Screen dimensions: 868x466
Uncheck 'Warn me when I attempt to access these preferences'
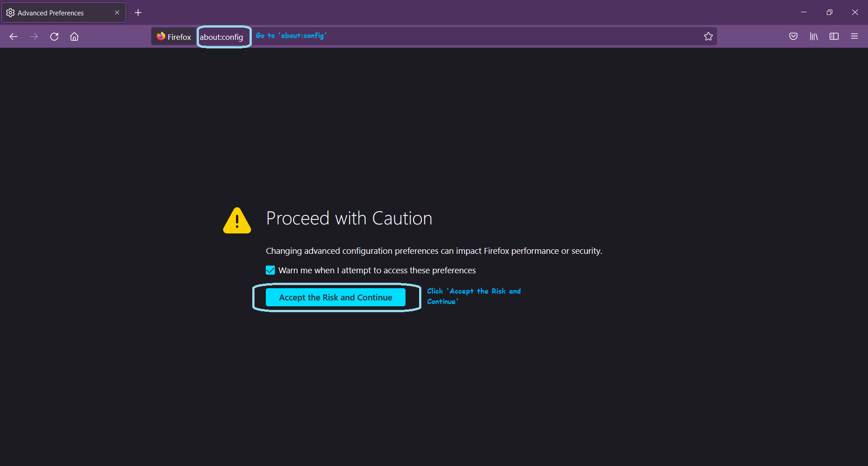(270, 270)
